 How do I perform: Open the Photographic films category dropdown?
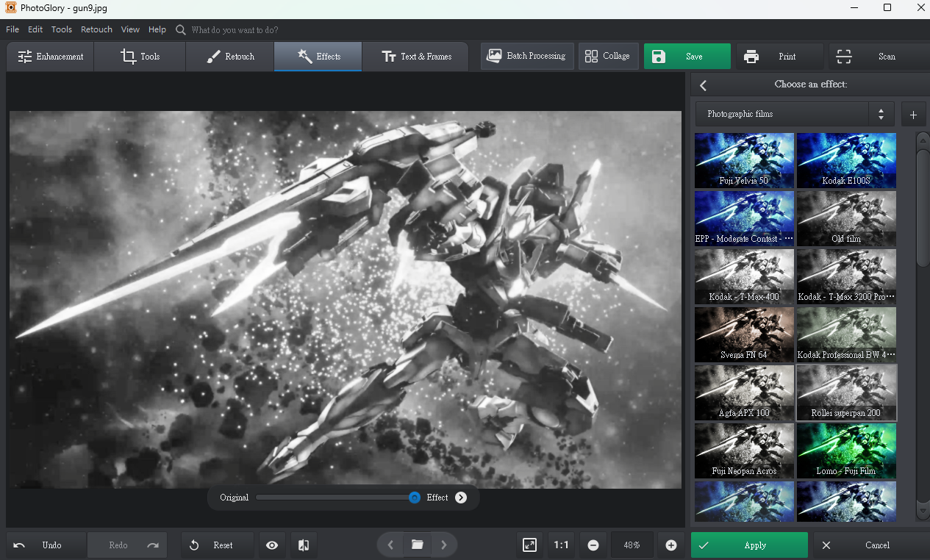tap(795, 114)
